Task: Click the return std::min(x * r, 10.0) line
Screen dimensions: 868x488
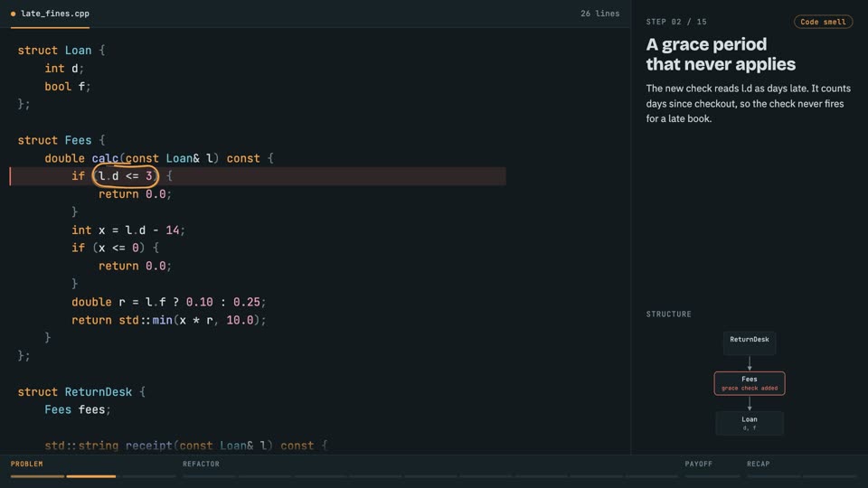Action: tap(169, 320)
